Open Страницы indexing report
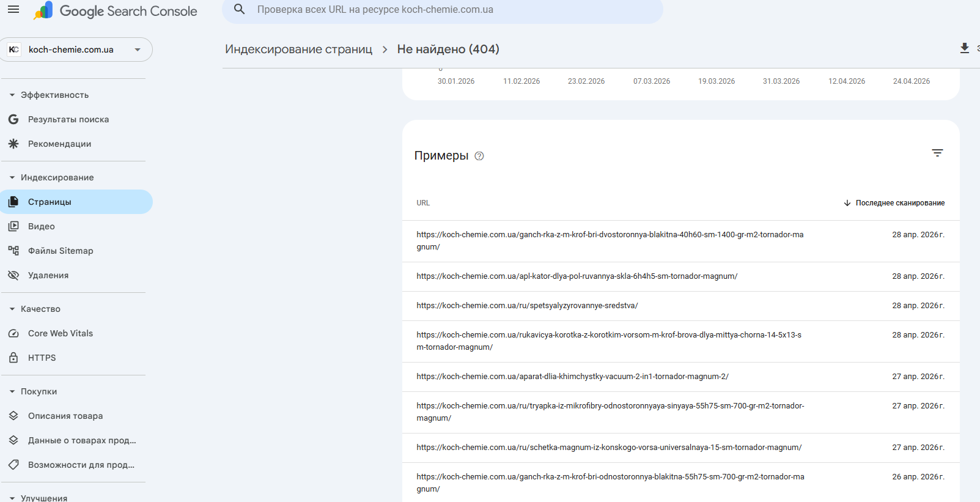 pyautogui.click(x=76, y=202)
